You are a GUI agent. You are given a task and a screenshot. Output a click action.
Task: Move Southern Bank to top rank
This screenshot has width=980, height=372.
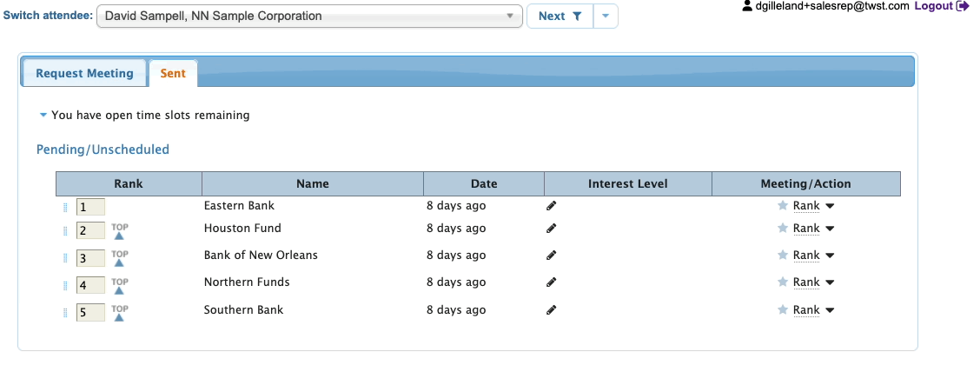click(x=119, y=313)
